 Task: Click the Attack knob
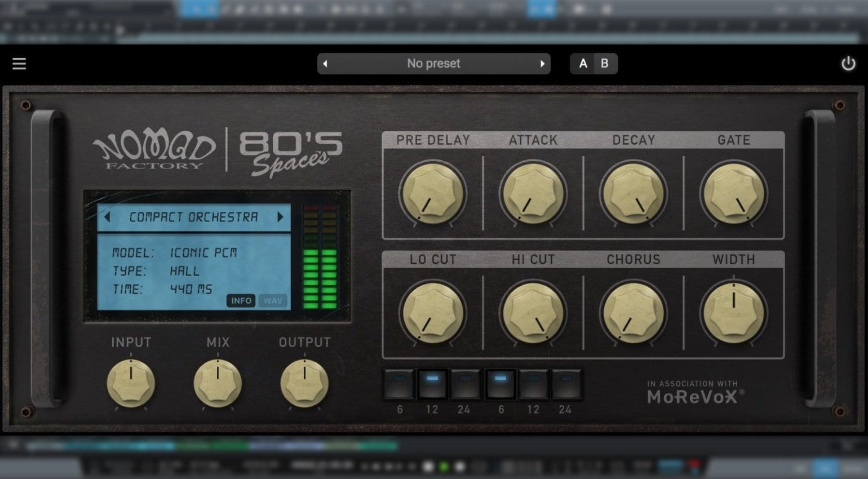[533, 193]
